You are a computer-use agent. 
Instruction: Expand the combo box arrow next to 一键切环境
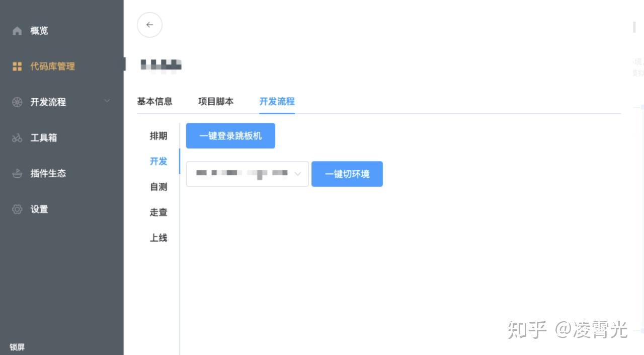[x=297, y=174]
